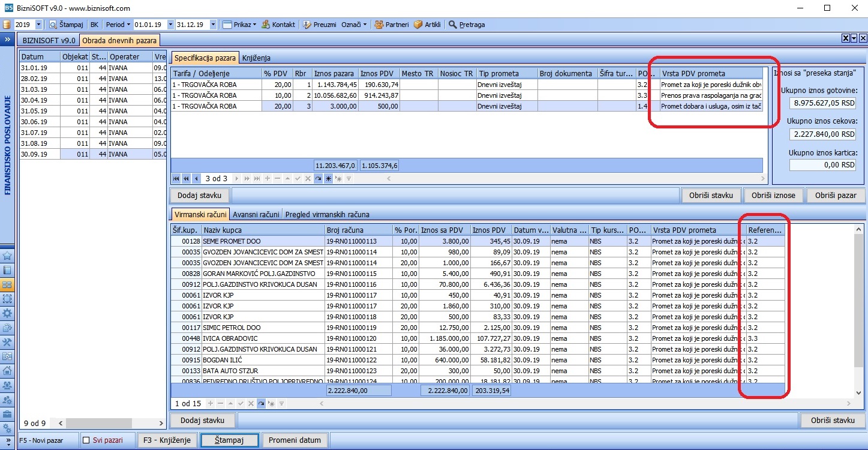Viewport: 868px width, 450px height.
Task: Expand the 2019 year dropdown
Action: click(39, 25)
